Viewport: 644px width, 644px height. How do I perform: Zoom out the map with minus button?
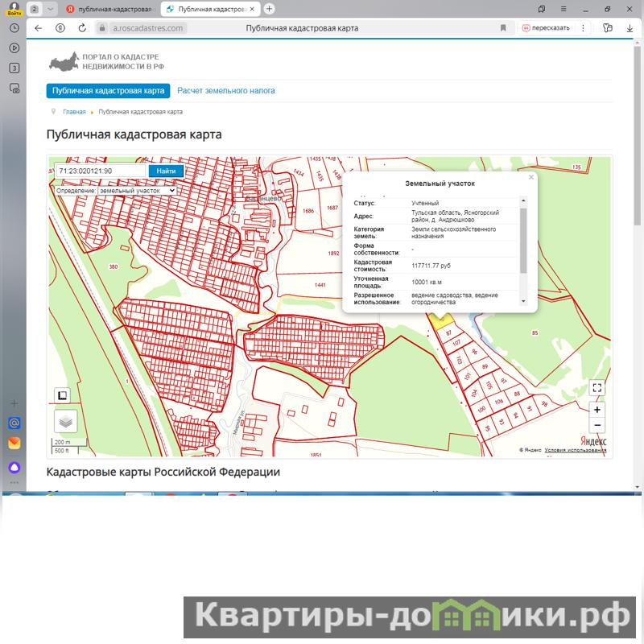(x=597, y=425)
